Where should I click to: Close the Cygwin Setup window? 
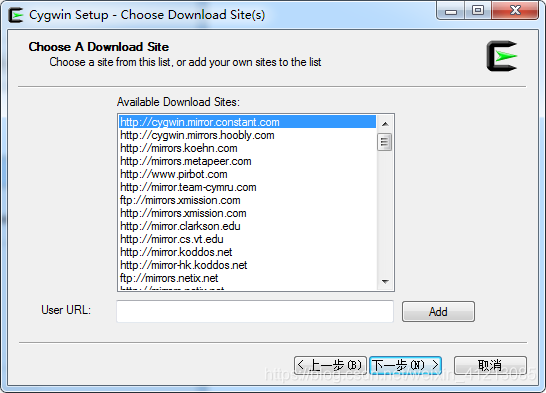point(515,11)
